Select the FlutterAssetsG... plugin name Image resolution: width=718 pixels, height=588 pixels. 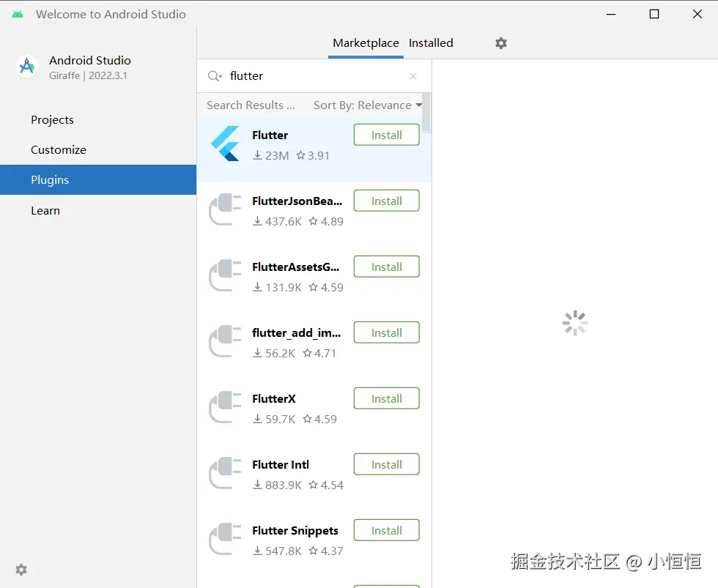click(295, 267)
